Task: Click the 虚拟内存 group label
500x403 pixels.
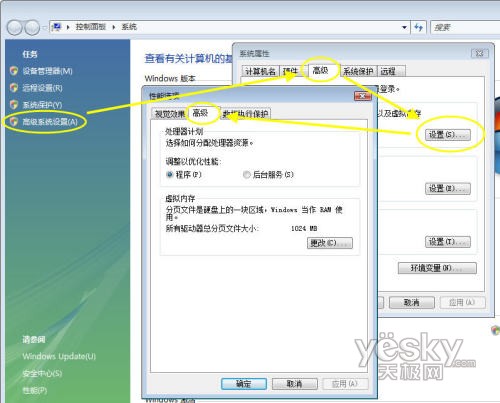Action: tap(180, 199)
